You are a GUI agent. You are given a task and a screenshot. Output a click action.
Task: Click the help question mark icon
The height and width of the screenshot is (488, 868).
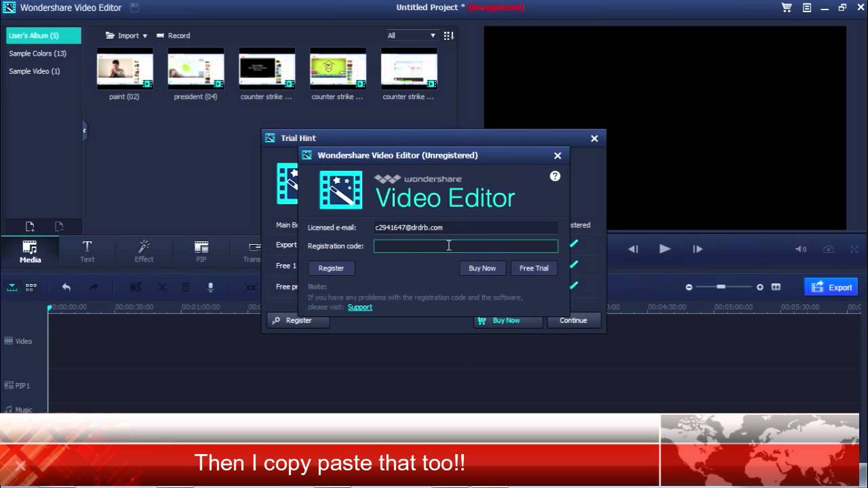click(x=555, y=176)
